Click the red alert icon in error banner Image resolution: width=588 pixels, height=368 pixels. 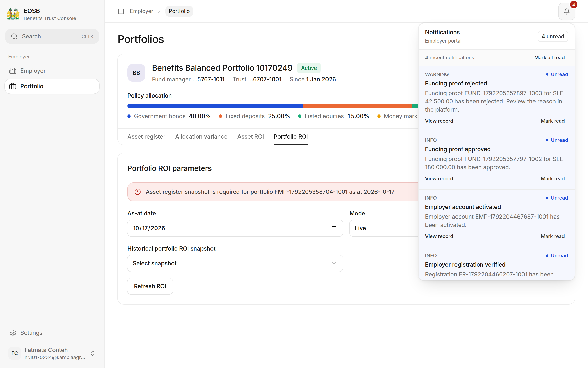pos(138,192)
